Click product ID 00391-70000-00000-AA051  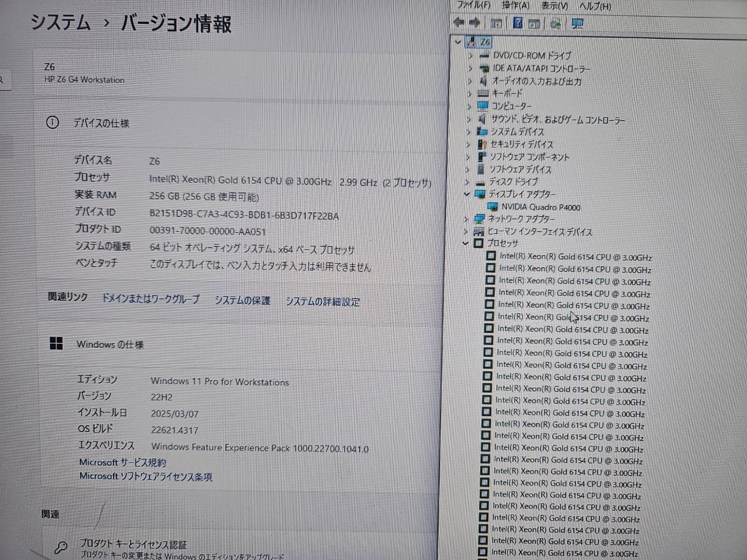208,231
